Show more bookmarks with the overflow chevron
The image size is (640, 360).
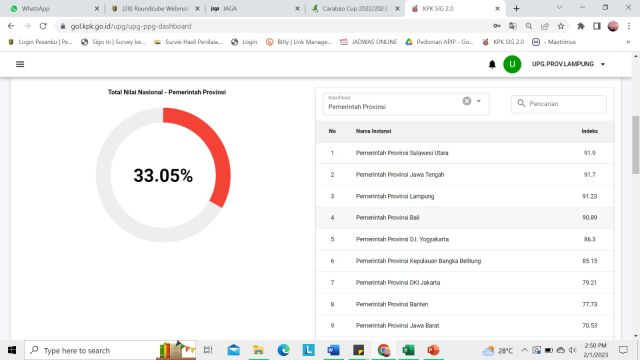[628, 42]
